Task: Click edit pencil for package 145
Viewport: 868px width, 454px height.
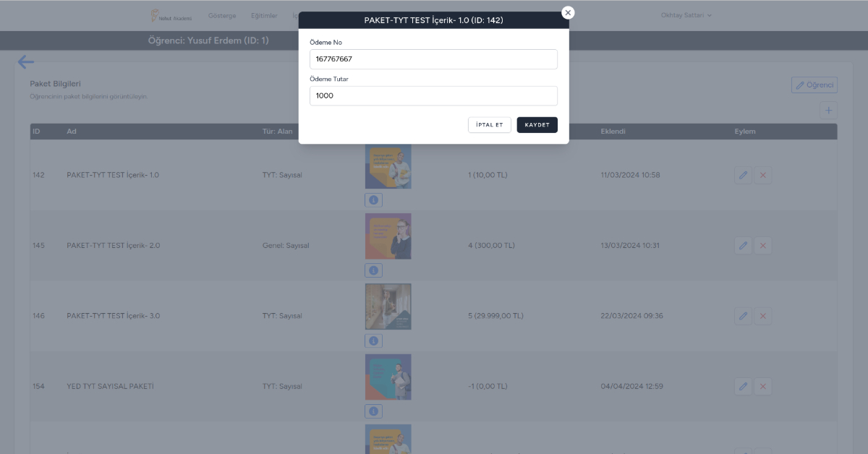Action: (743, 246)
